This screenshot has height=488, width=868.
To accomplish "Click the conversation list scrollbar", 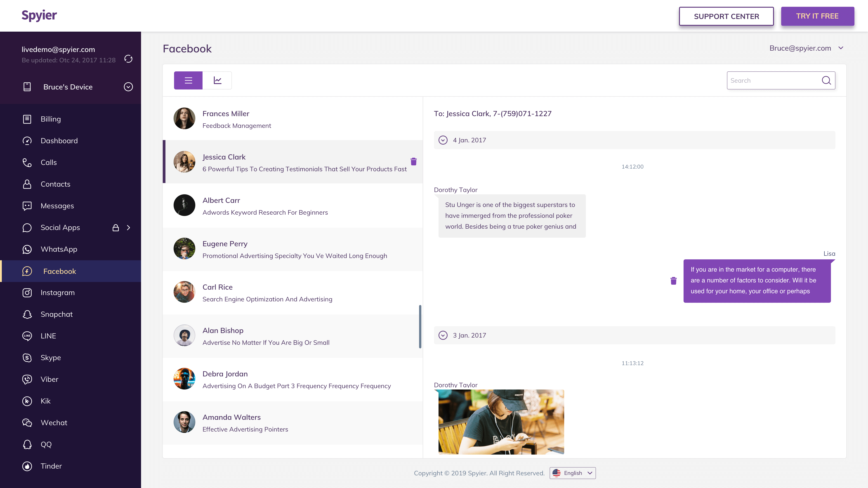I will (x=420, y=327).
